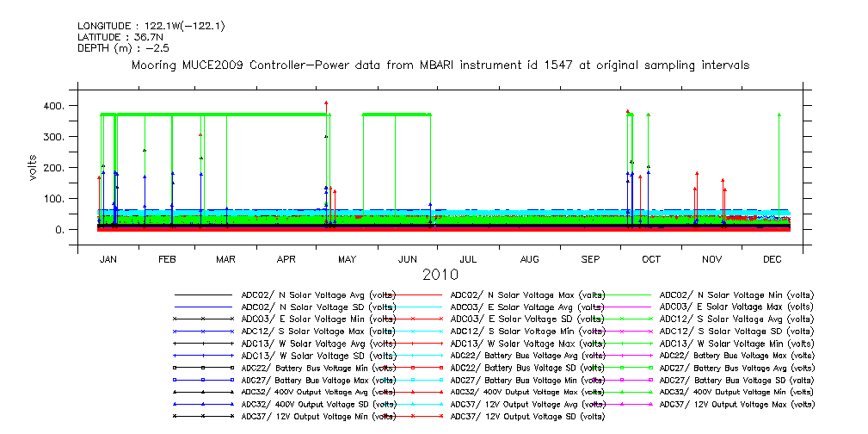Click the DEC month tick label
This screenshot has width=868, height=434.
[772, 258]
